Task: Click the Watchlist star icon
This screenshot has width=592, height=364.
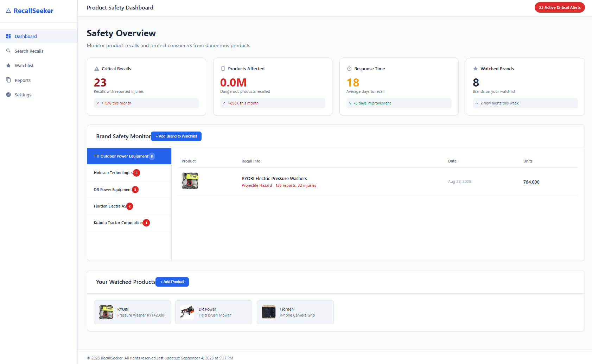Action: [8, 65]
